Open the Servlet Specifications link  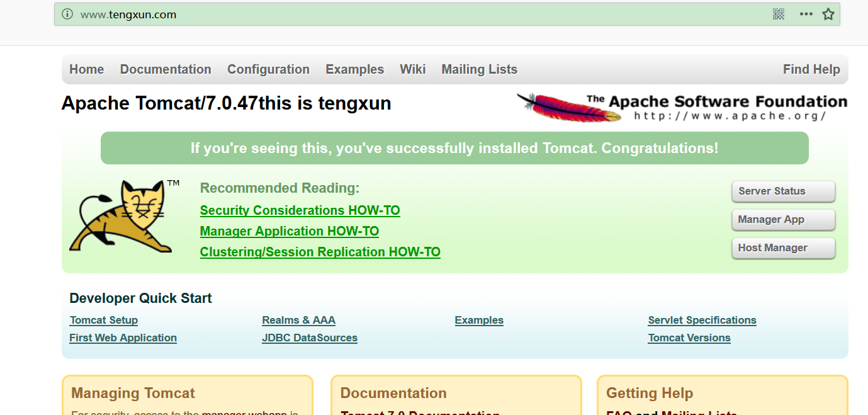tap(702, 320)
